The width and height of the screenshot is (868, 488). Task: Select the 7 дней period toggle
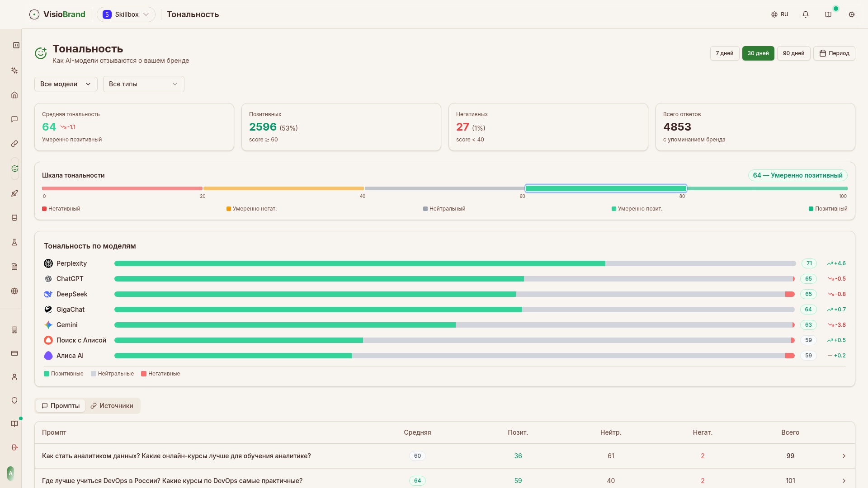coord(724,53)
